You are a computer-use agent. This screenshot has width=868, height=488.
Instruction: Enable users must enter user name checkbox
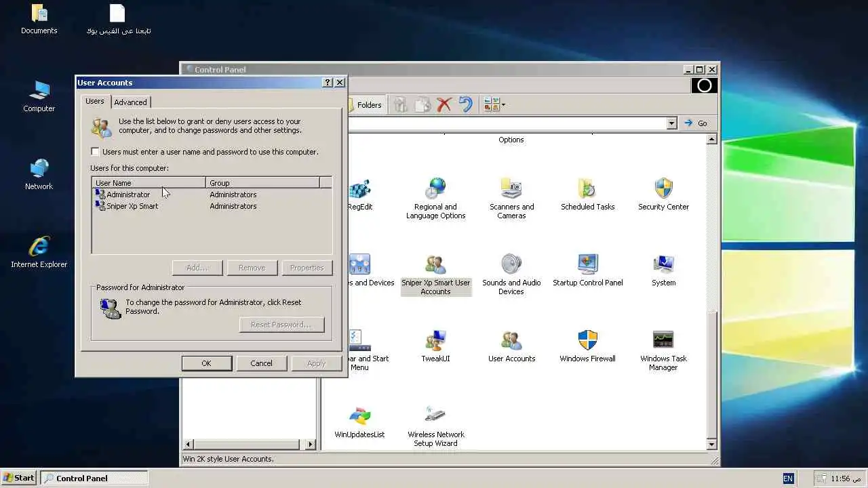pyautogui.click(x=95, y=152)
